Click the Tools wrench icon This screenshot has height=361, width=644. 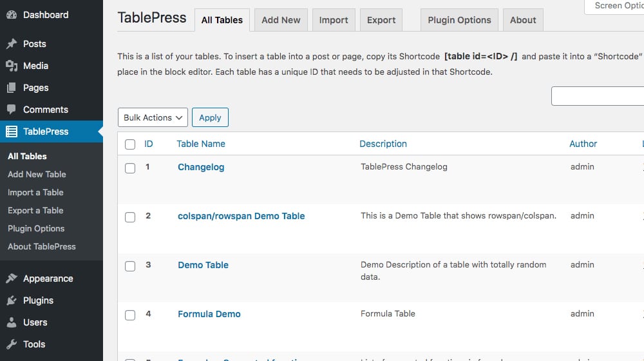(12, 344)
